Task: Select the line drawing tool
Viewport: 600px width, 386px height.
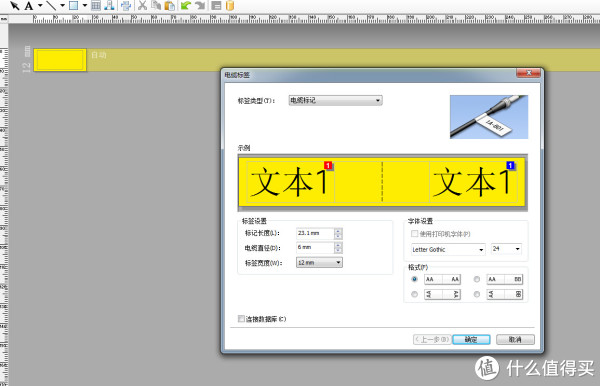Action: click(51, 6)
